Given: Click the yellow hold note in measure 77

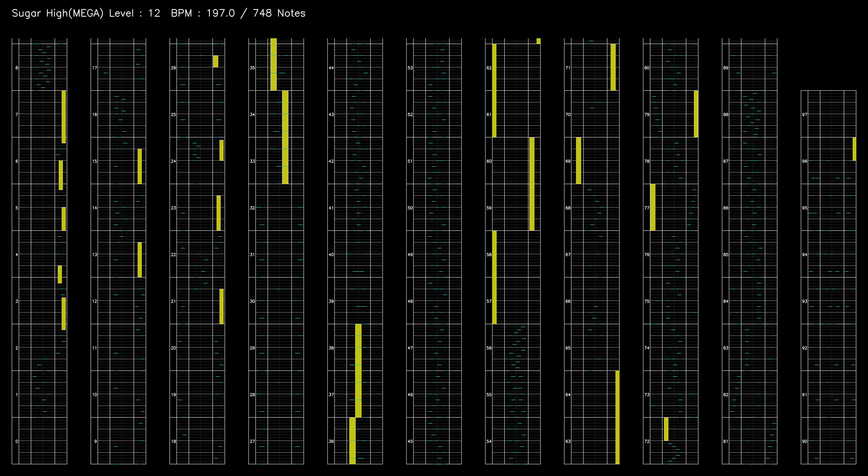Looking at the screenshot, I should click(x=653, y=207).
